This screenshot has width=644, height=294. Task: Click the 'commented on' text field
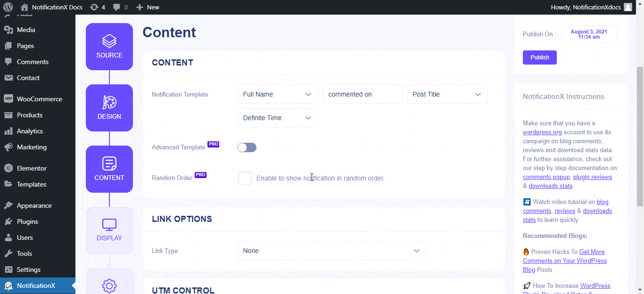click(x=363, y=94)
